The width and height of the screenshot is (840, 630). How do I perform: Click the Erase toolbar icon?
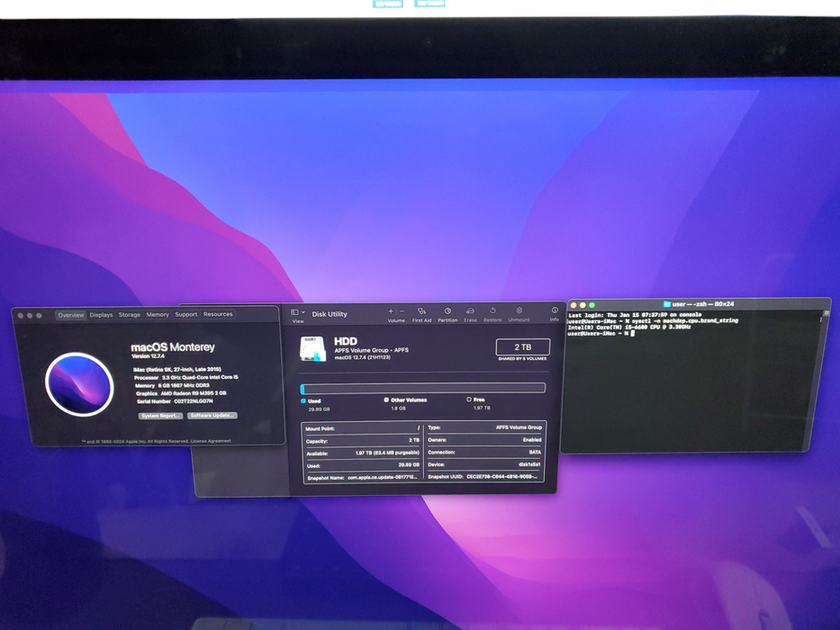[x=470, y=310]
